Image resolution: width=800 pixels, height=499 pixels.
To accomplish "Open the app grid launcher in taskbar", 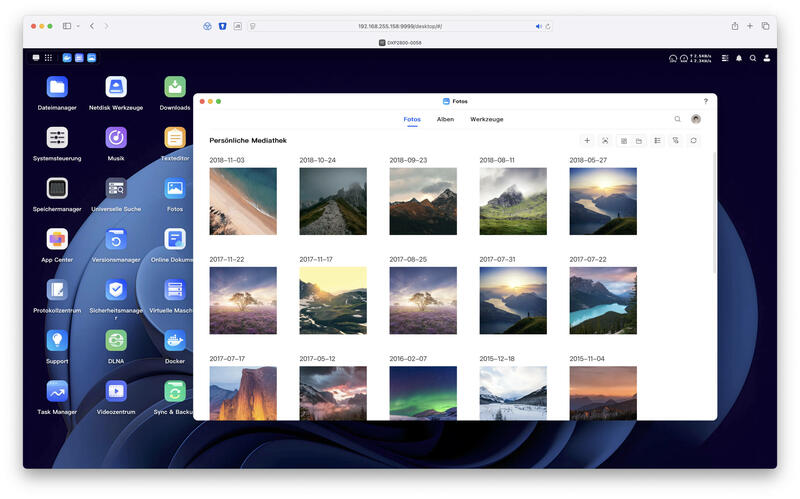I will pyautogui.click(x=48, y=58).
